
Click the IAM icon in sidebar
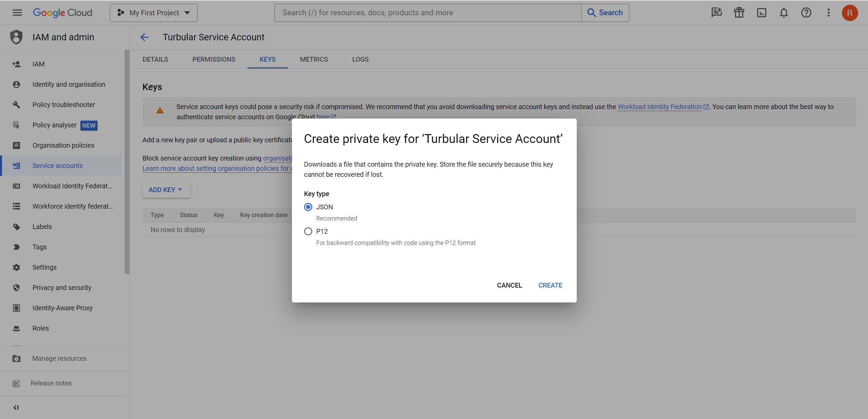(x=16, y=63)
